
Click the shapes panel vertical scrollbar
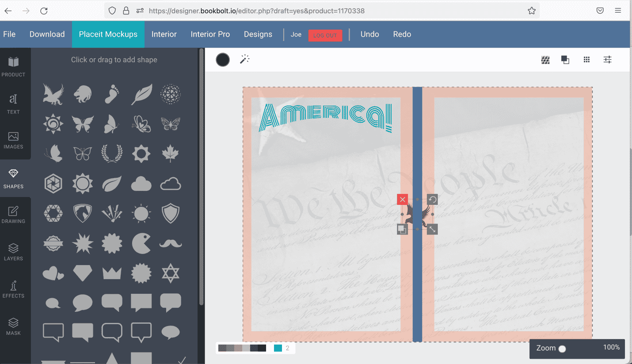click(202, 177)
